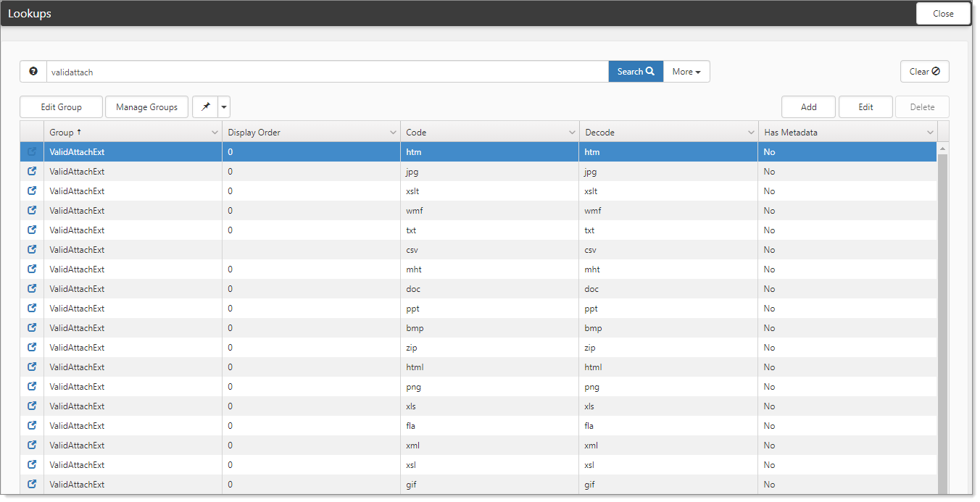The image size is (980, 502).
Task: Open the dropdown arrow next to pin
Action: (x=224, y=107)
